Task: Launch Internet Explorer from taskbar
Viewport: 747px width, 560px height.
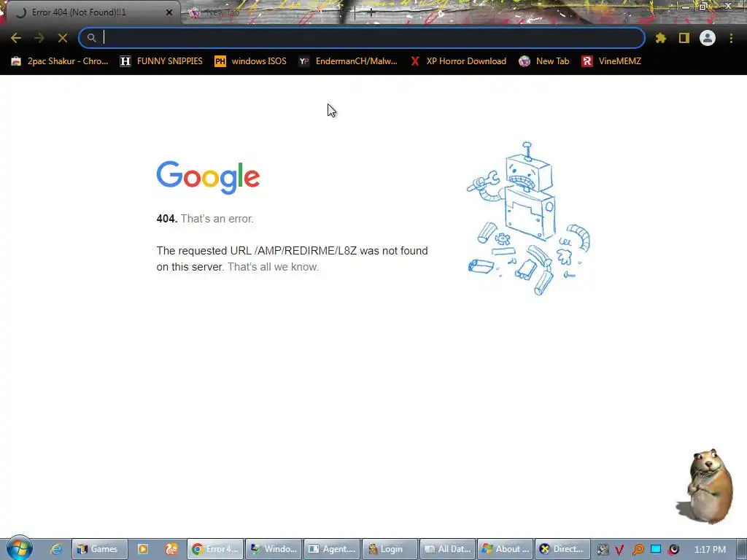Action: 56,549
